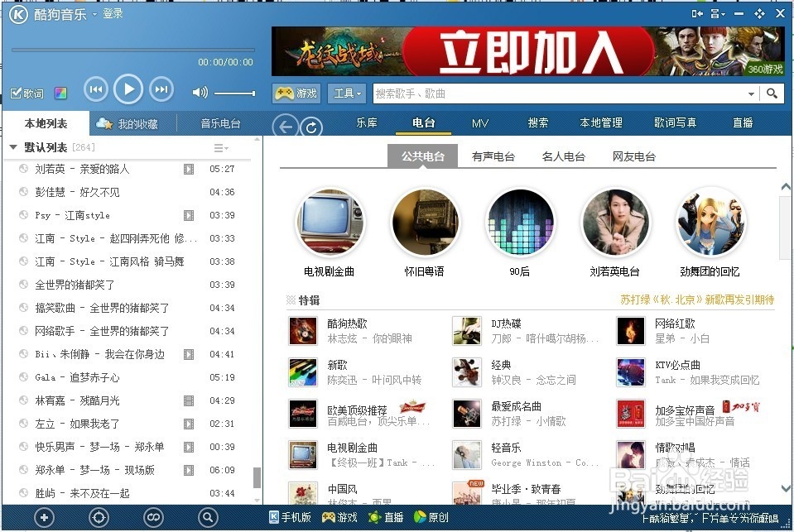Skip to the previous track
The height and width of the screenshot is (532, 794).
coord(96,89)
